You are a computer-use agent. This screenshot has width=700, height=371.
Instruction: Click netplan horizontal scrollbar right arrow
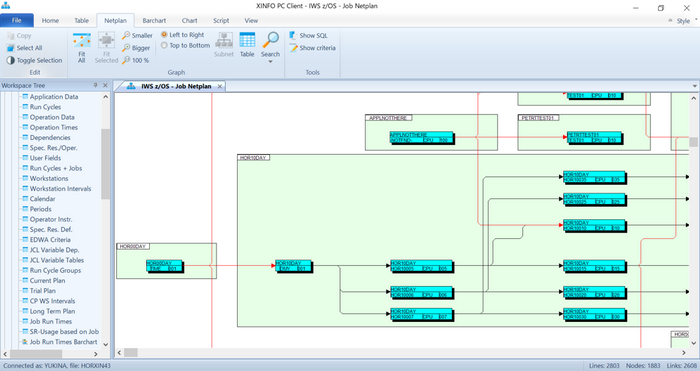[x=683, y=353]
